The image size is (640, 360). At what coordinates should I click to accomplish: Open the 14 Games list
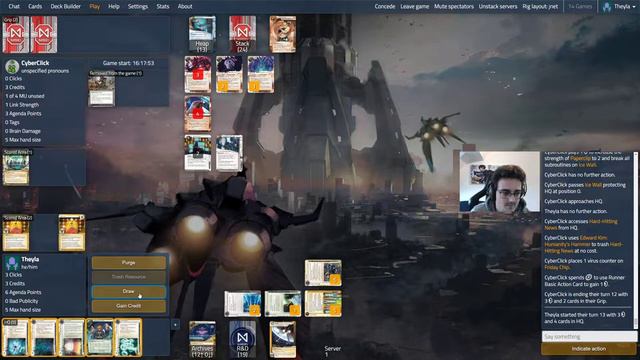[x=580, y=7]
